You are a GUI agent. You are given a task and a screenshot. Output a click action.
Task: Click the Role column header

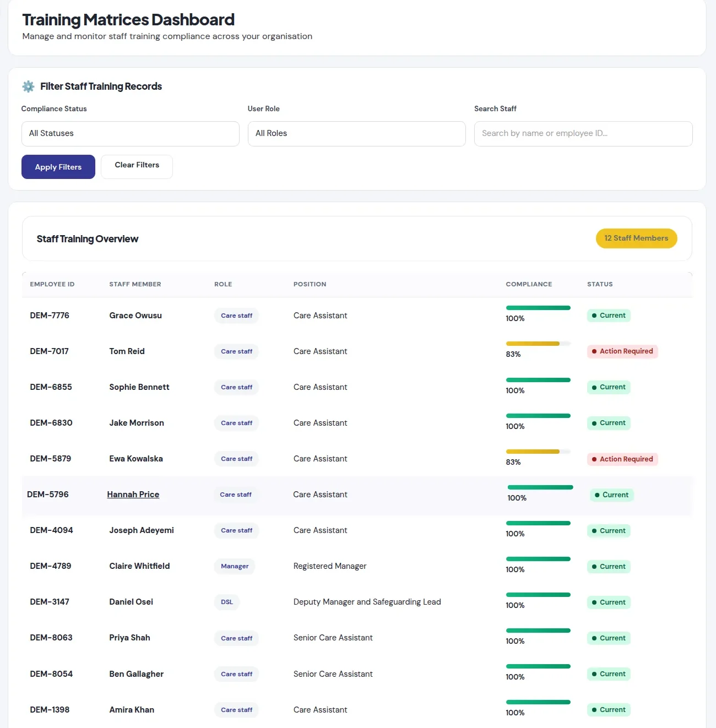223,284
